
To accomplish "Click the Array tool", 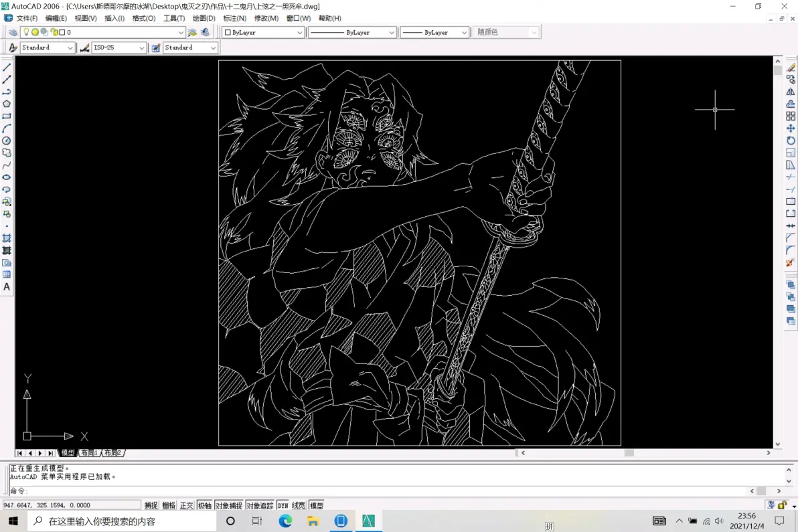I will click(791, 116).
